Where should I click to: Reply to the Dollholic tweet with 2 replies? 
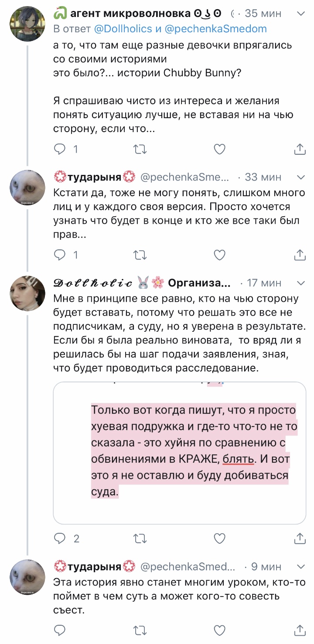[60, 538]
